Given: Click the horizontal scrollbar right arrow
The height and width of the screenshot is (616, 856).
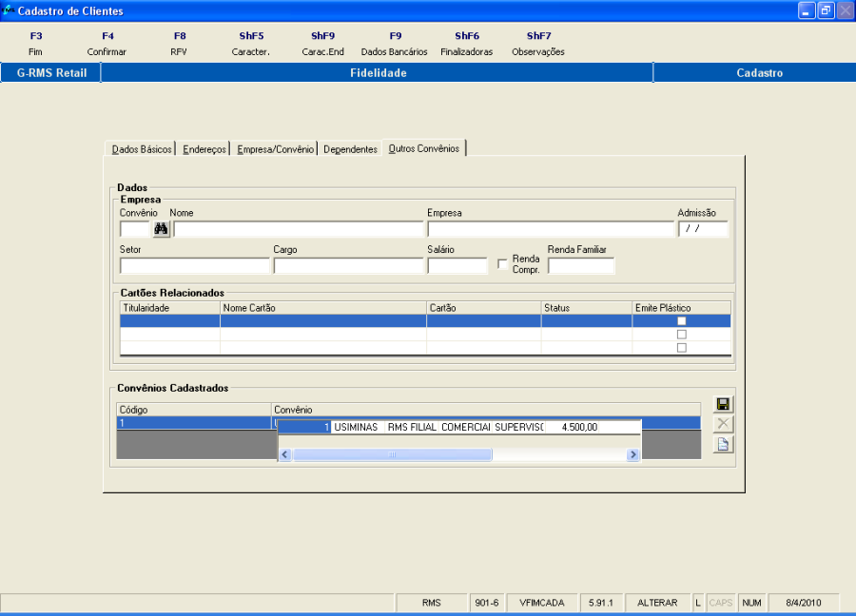Looking at the screenshot, I should click(x=632, y=454).
